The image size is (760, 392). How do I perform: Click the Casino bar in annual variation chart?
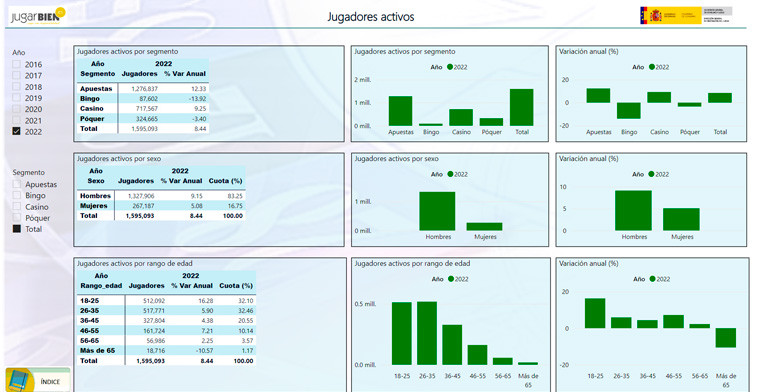click(x=659, y=97)
